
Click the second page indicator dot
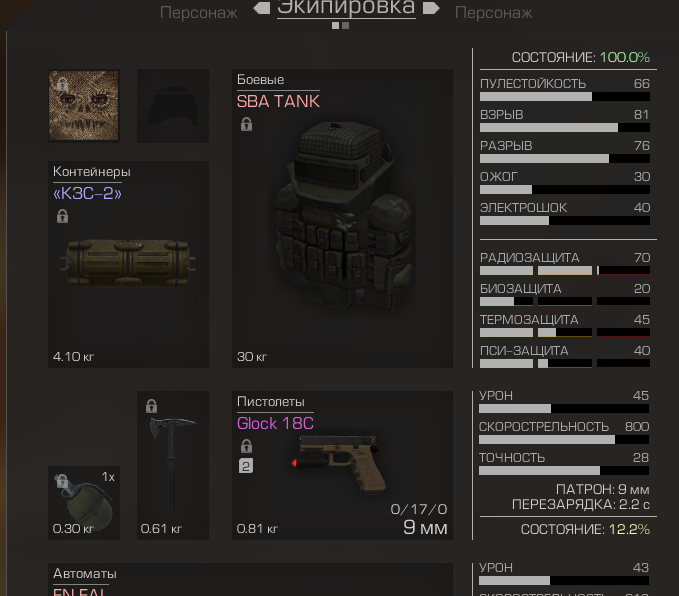pyautogui.click(x=346, y=26)
